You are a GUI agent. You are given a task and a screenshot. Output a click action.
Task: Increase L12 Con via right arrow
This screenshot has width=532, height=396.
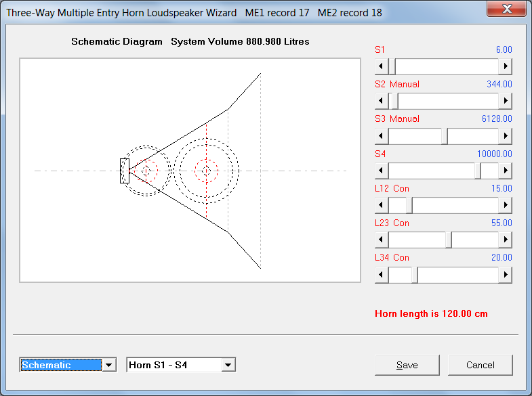pos(505,205)
